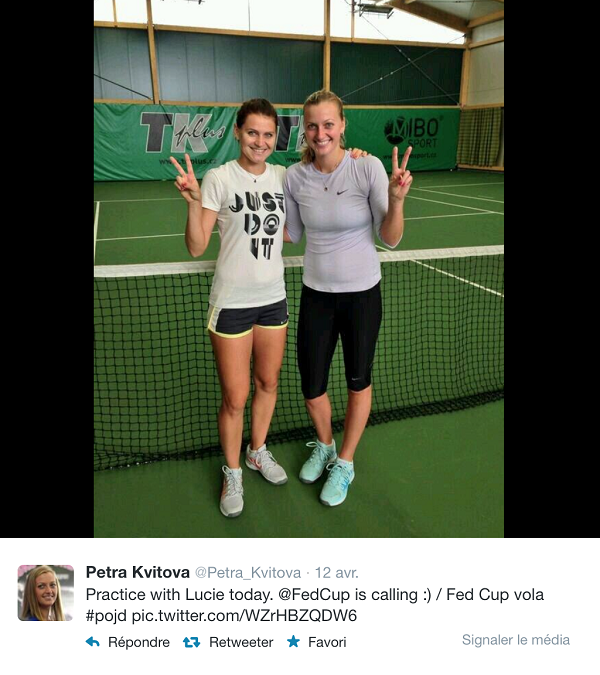This screenshot has height=675, width=600.
Task: Click the black area right of photo
Action: (x=552, y=269)
